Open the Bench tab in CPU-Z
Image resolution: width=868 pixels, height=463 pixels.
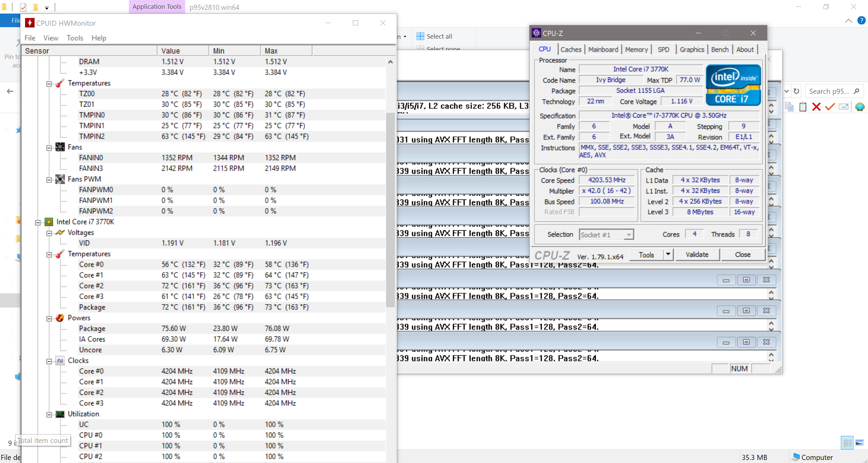(720, 49)
